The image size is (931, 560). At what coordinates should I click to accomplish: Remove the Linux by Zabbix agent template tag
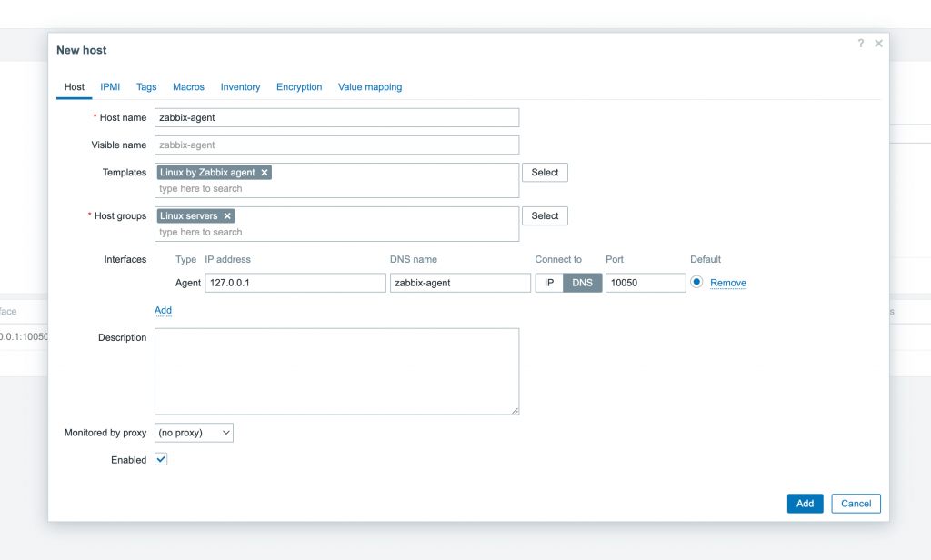pos(265,172)
